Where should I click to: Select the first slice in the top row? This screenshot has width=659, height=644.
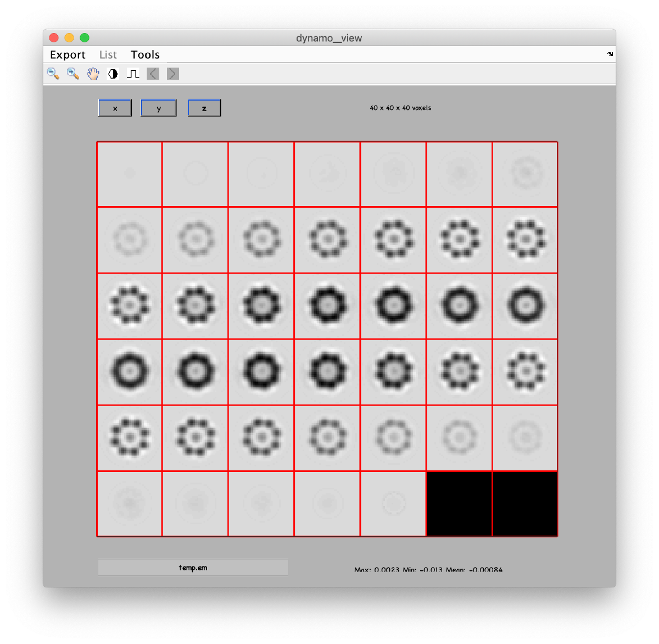click(x=130, y=174)
